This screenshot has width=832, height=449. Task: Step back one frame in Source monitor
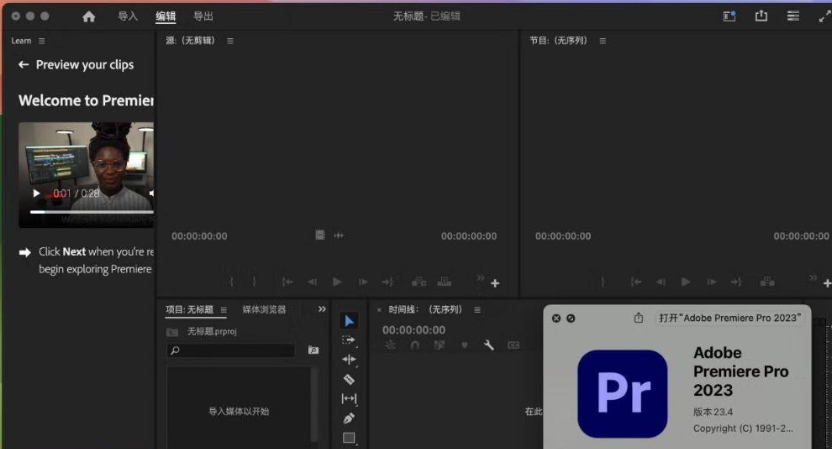312,282
